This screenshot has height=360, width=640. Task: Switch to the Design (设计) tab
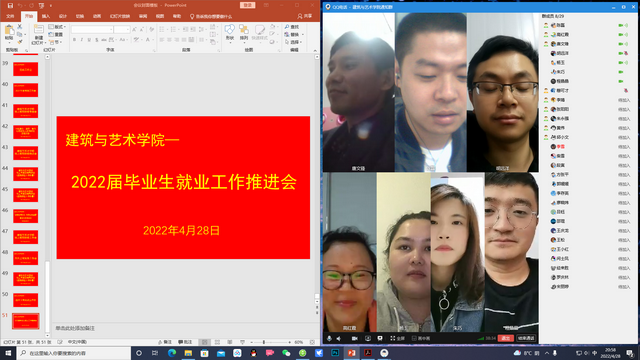pyautogui.click(x=63, y=16)
